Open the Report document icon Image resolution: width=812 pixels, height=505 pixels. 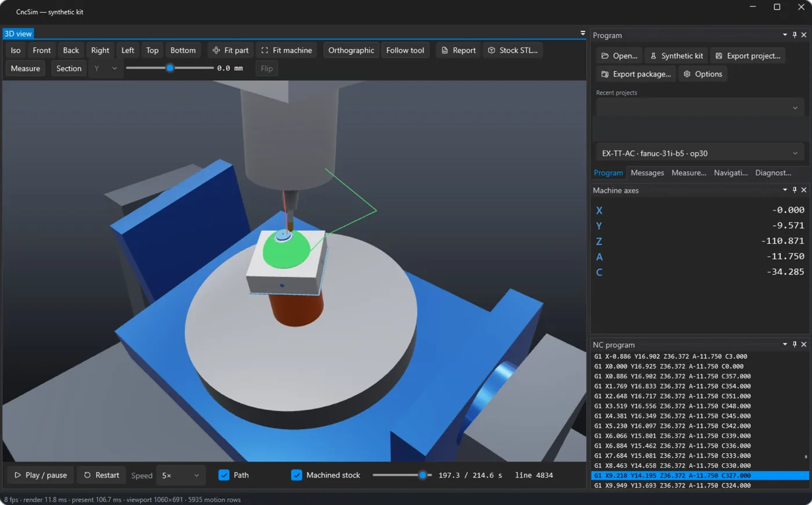coord(445,50)
